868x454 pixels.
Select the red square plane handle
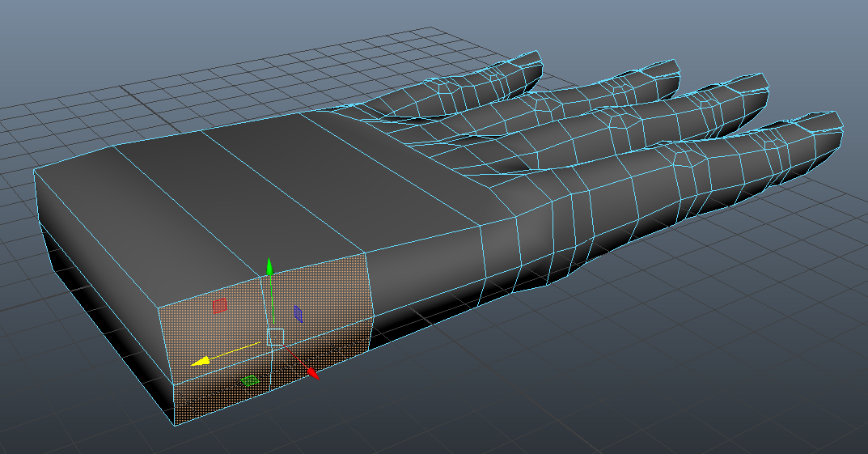(218, 306)
